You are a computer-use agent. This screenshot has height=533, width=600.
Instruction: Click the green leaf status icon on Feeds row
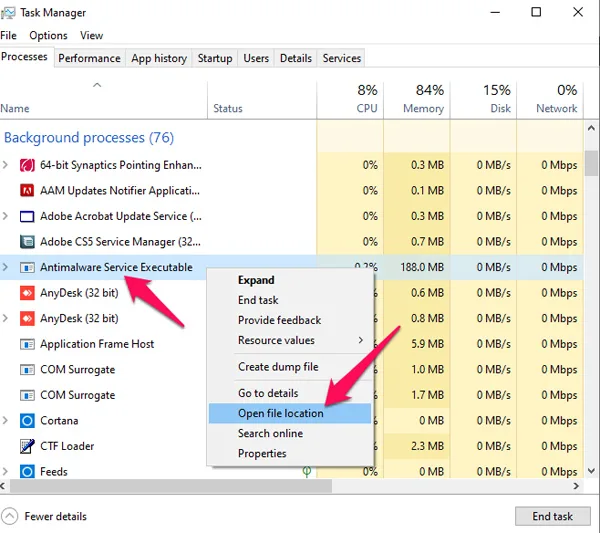tap(307, 471)
